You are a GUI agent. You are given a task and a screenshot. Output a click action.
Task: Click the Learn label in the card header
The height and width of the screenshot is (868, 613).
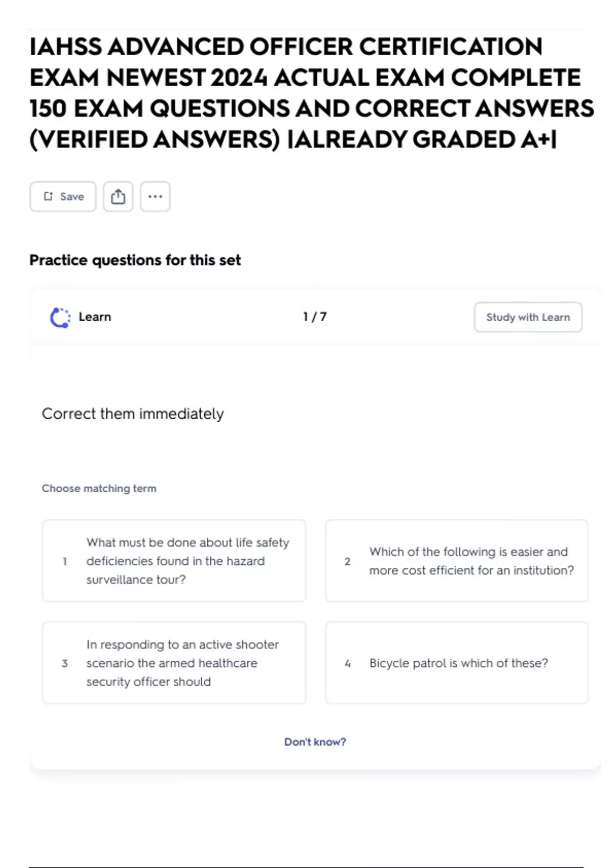coord(95,317)
